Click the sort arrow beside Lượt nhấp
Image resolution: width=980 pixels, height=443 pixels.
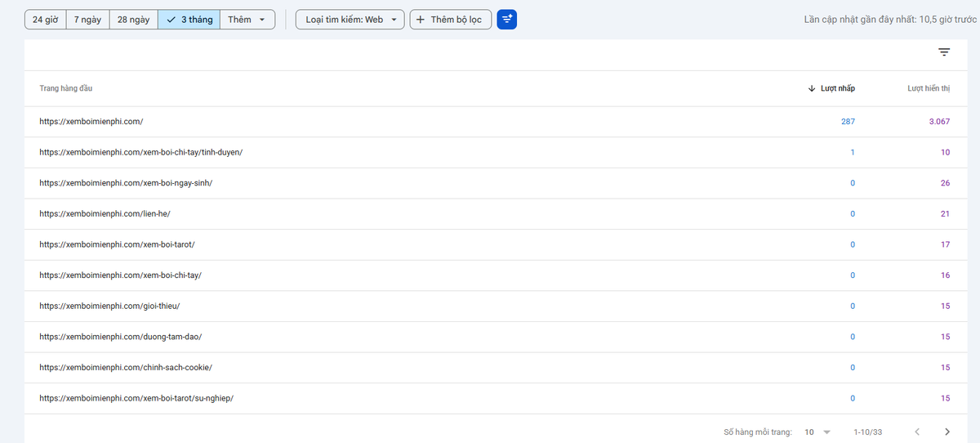coord(811,88)
